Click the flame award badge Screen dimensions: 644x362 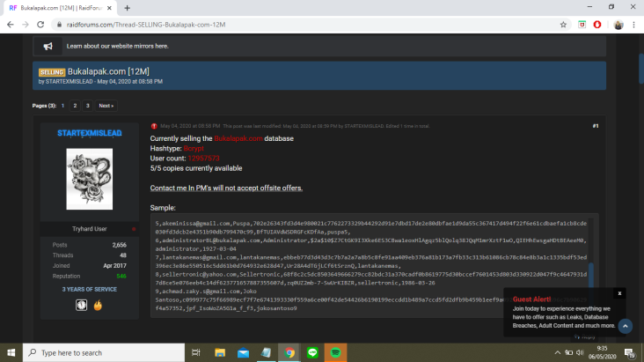[98, 306]
